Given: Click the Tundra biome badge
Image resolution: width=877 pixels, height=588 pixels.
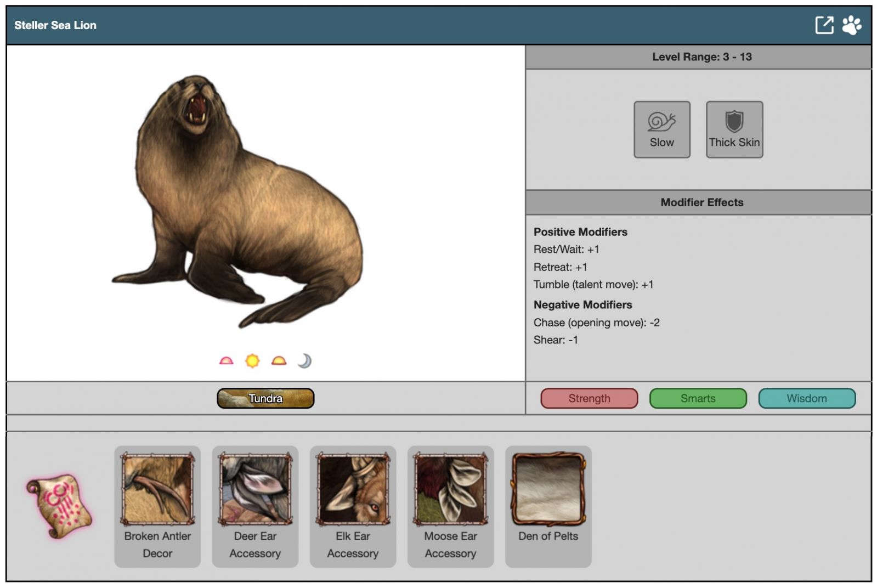Looking at the screenshot, I should (x=265, y=398).
